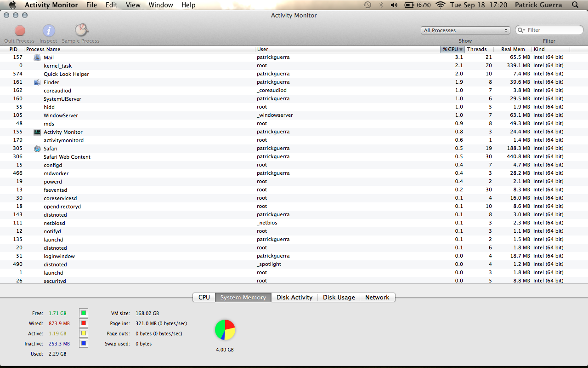Open the Window menu

click(161, 5)
